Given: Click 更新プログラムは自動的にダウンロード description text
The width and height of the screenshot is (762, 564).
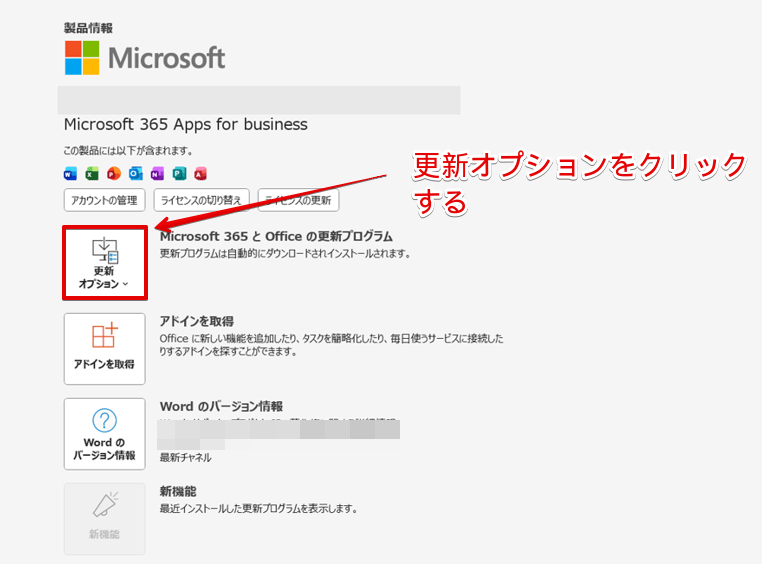Looking at the screenshot, I should tap(285, 254).
